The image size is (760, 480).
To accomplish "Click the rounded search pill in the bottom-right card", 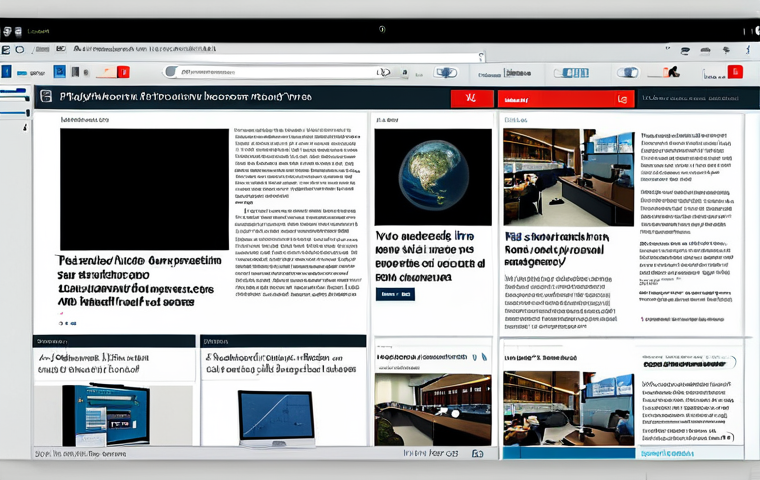I will (x=688, y=363).
